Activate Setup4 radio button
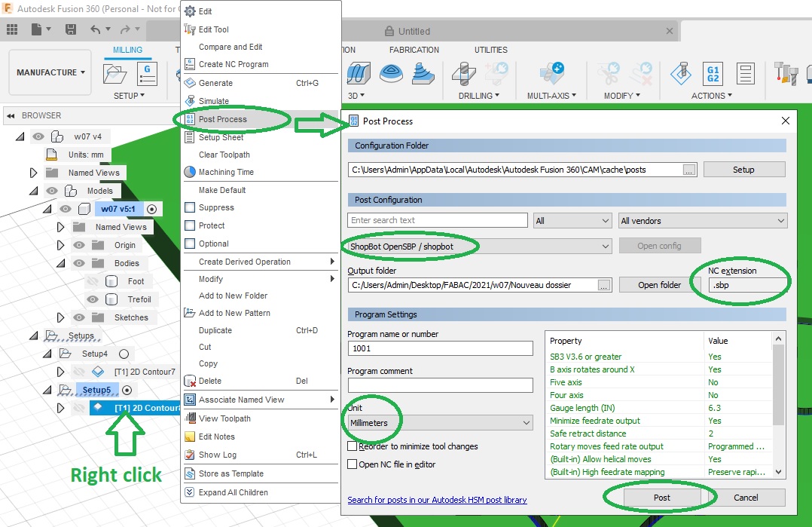The image size is (812, 527). tap(124, 354)
